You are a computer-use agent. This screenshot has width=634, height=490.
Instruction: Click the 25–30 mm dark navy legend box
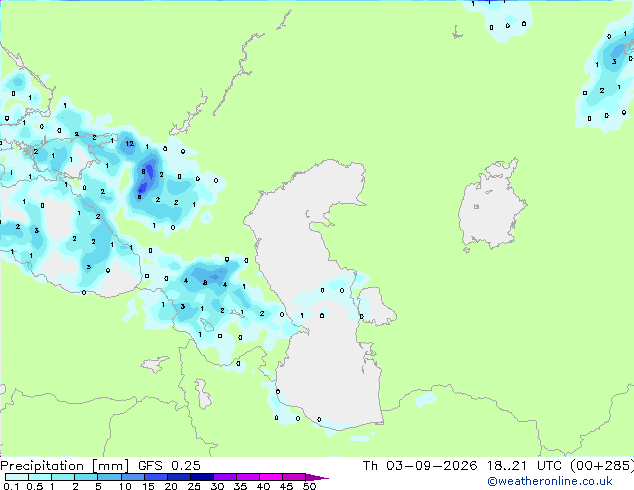(202, 477)
